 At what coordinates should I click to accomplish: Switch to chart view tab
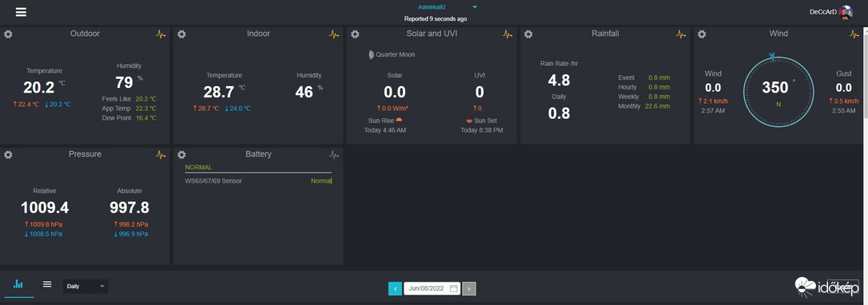[x=18, y=284]
